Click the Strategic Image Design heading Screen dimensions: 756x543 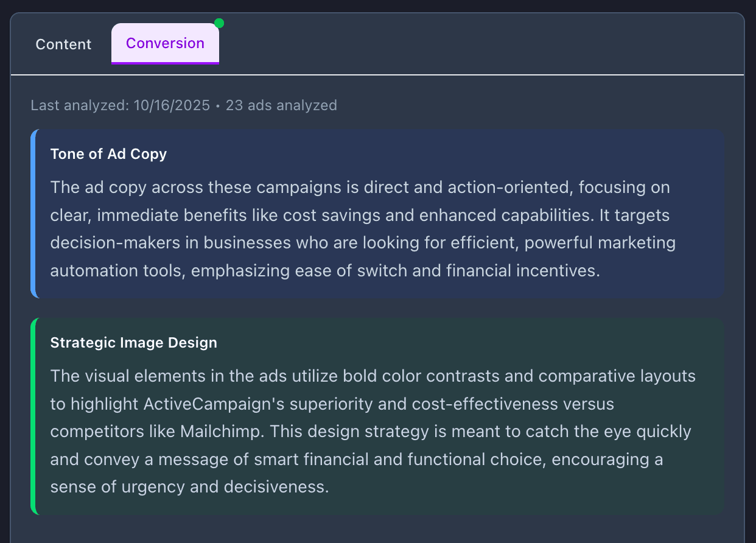(x=133, y=342)
